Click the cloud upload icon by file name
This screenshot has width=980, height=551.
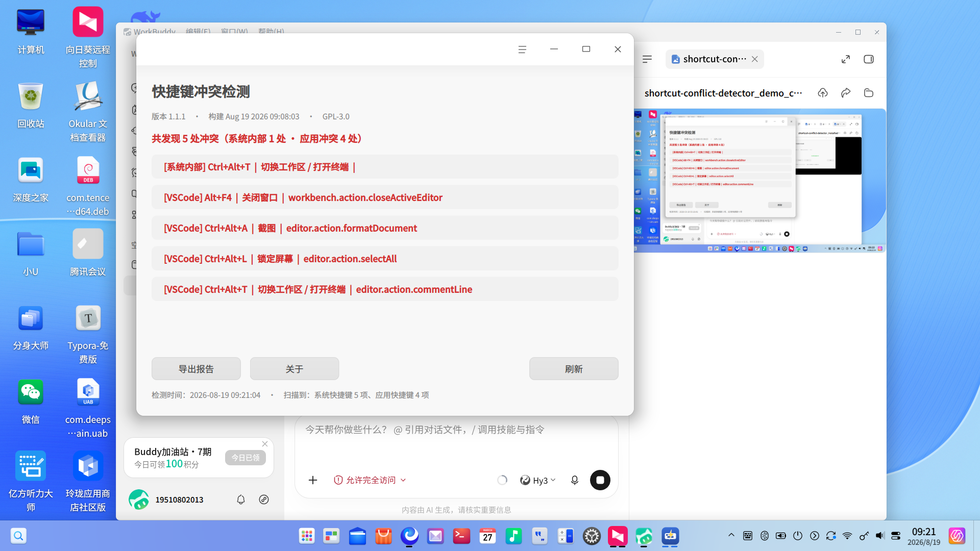tap(823, 93)
